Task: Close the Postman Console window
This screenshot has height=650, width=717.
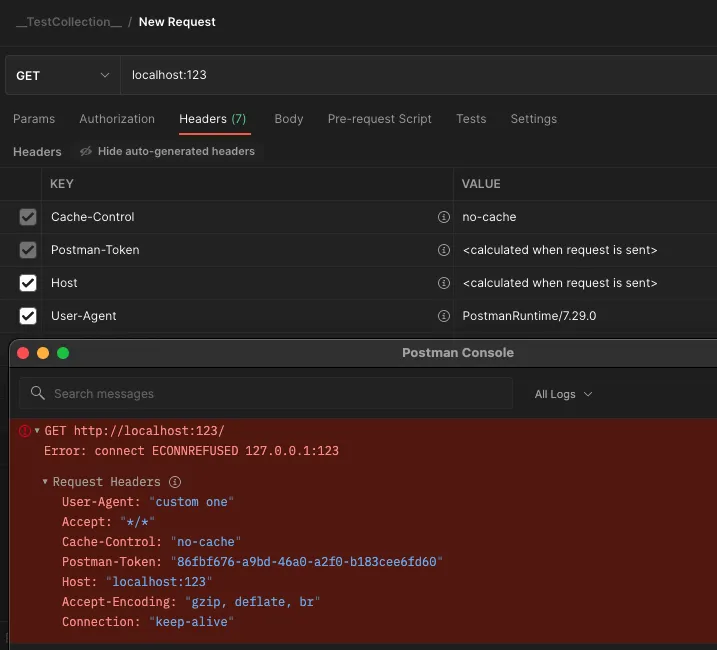Action: point(23,353)
